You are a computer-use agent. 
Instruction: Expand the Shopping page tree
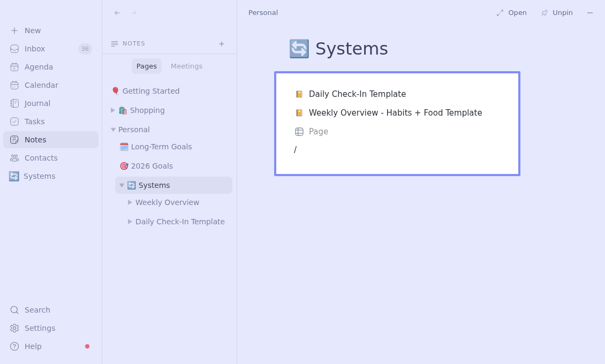pos(113,110)
